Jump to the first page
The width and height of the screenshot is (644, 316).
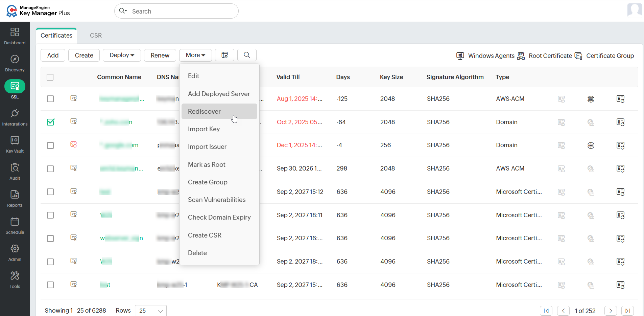[x=546, y=311]
